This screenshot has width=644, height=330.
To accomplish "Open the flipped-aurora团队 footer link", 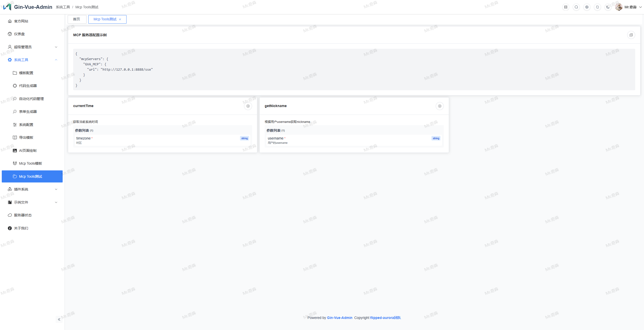I will coord(385,318).
